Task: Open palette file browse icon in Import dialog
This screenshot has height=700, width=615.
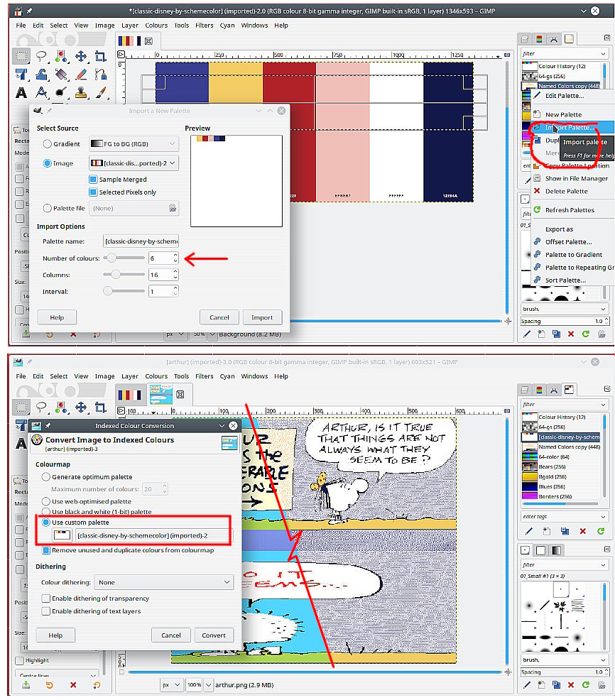Action: coord(173,207)
